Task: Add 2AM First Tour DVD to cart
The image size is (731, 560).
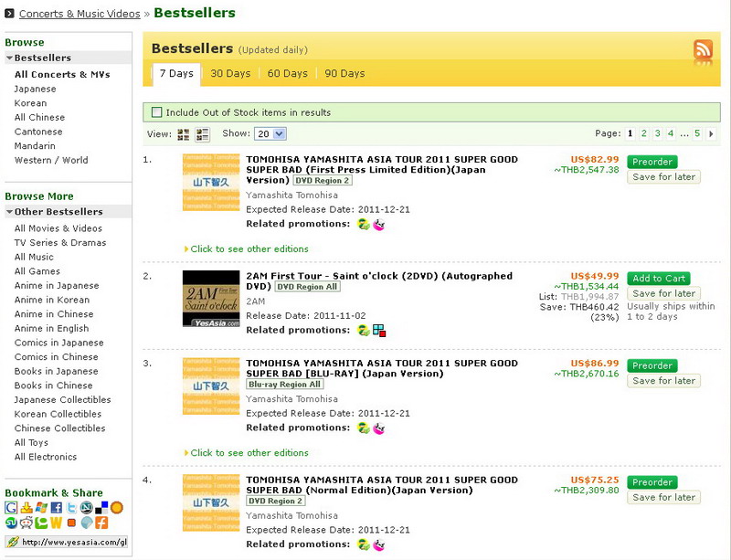Action: pyautogui.click(x=659, y=279)
